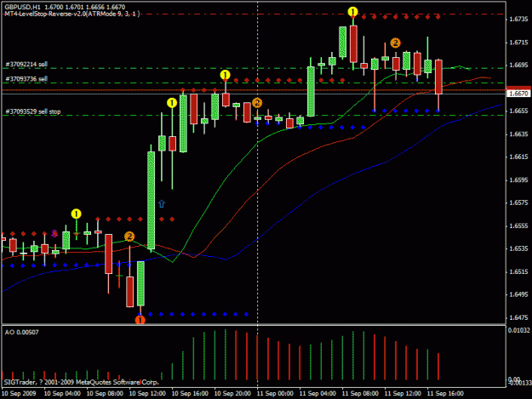The height and width of the screenshot is (399, 532).
Task: Click the 10 Sep 2009 time label
Action: pos(19,394)
